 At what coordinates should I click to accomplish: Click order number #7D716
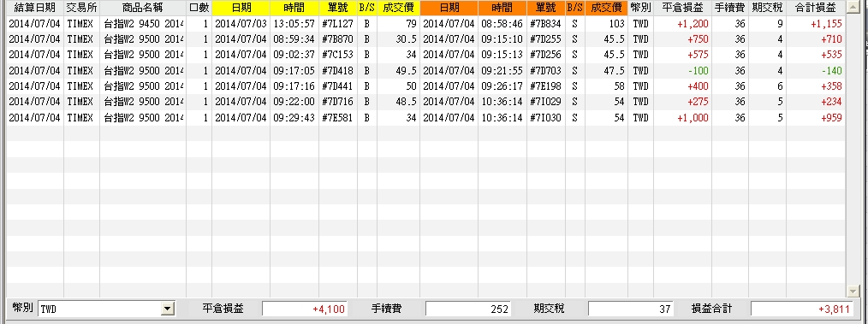click(x=337, y=102)
